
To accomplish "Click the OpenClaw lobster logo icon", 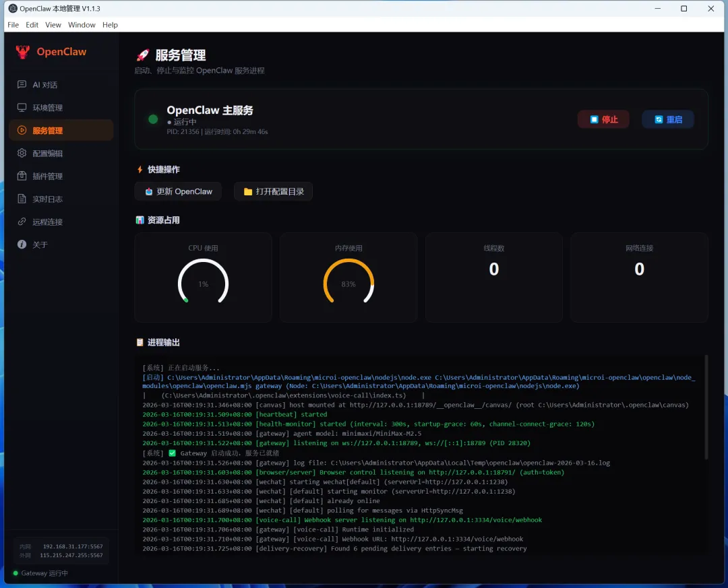I will click(22, 51).
